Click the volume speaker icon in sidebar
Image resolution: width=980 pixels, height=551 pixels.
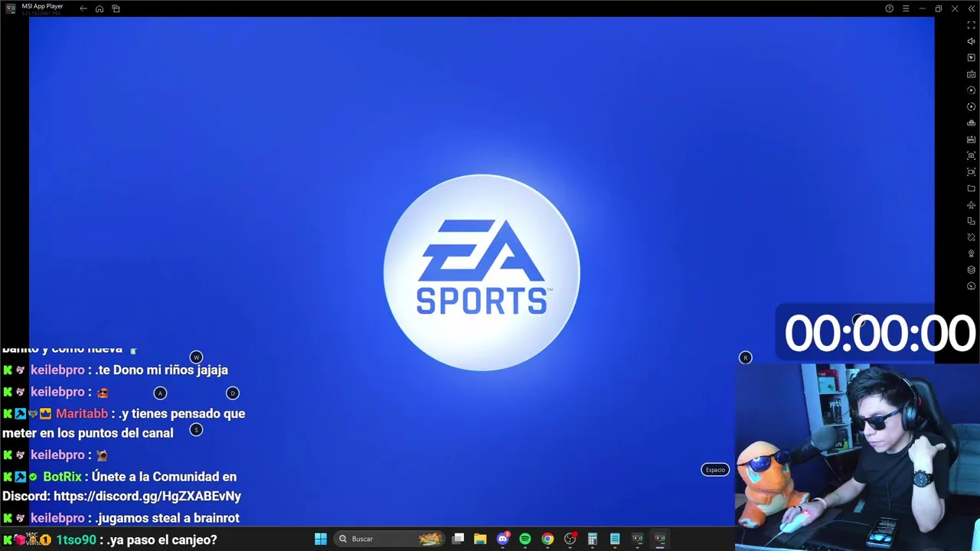click(x=972, y=41)
